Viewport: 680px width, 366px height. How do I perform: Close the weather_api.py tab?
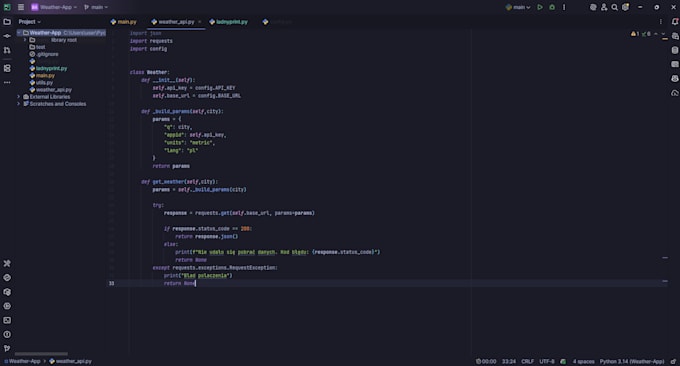199,22
